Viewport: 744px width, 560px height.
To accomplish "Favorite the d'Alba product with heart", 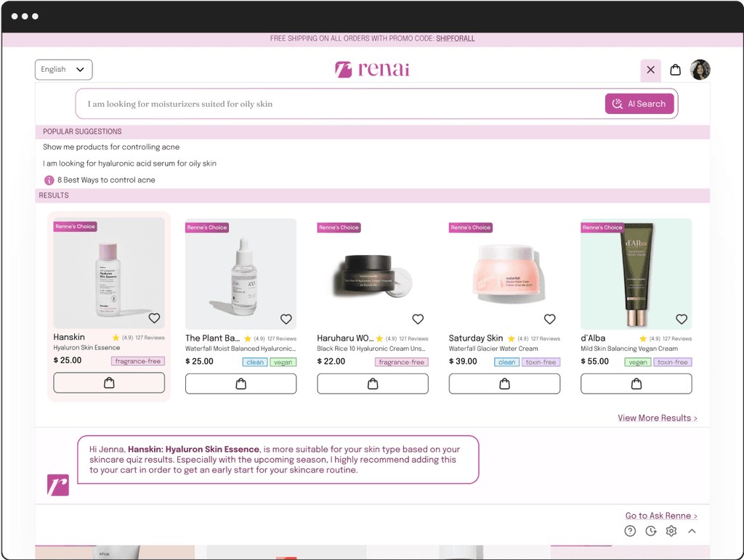I will [682, 319].
